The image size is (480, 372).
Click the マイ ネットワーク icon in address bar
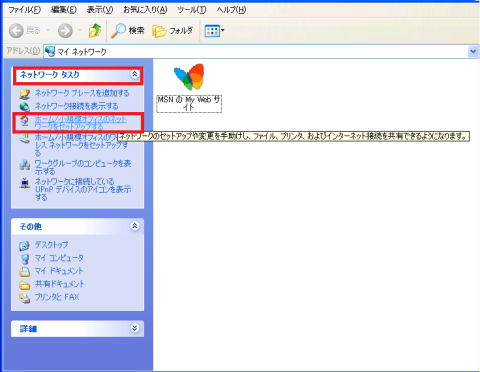50,52
